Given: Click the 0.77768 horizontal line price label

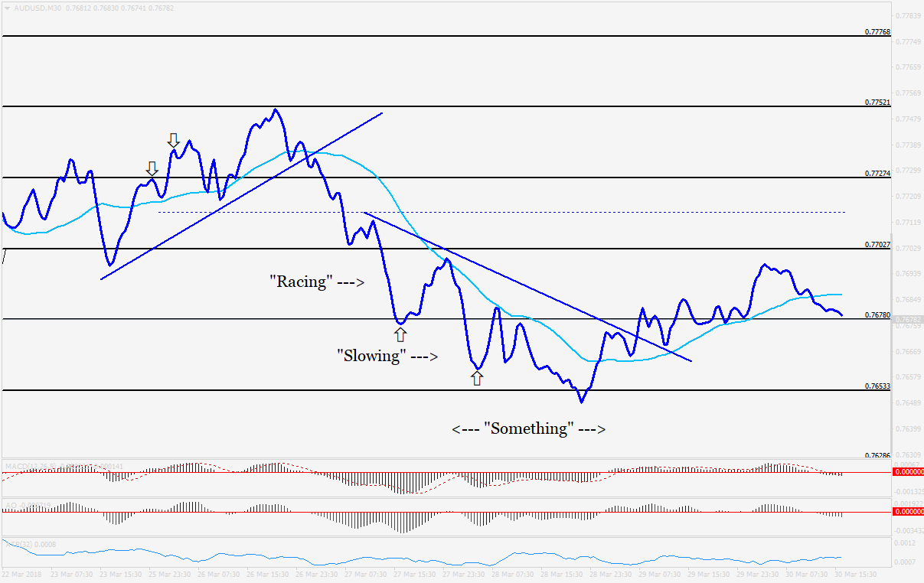Looking at the screenshot, I should [x=877, y=32].
